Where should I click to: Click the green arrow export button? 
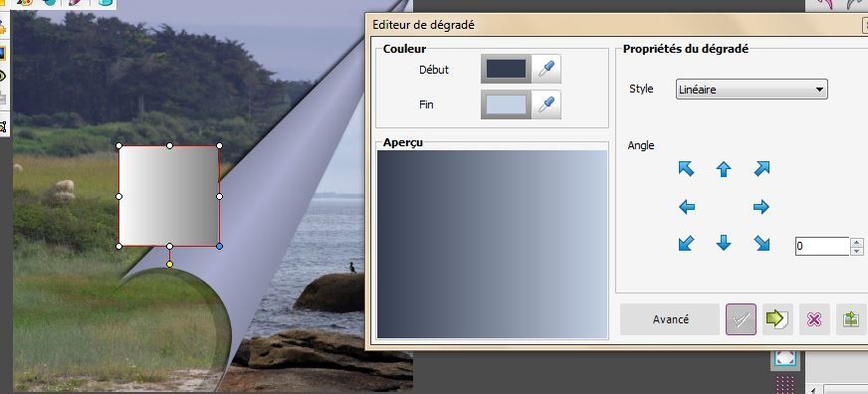tap(777, 319)
